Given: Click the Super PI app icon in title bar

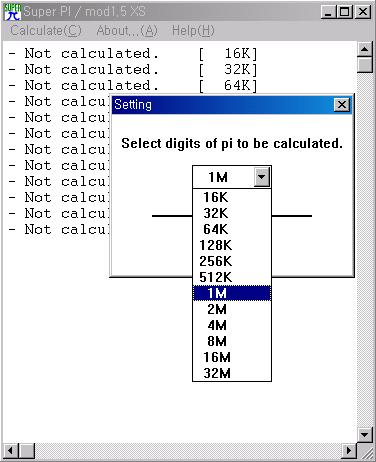Looking at the screenshot, I should [x=12, y=12].
